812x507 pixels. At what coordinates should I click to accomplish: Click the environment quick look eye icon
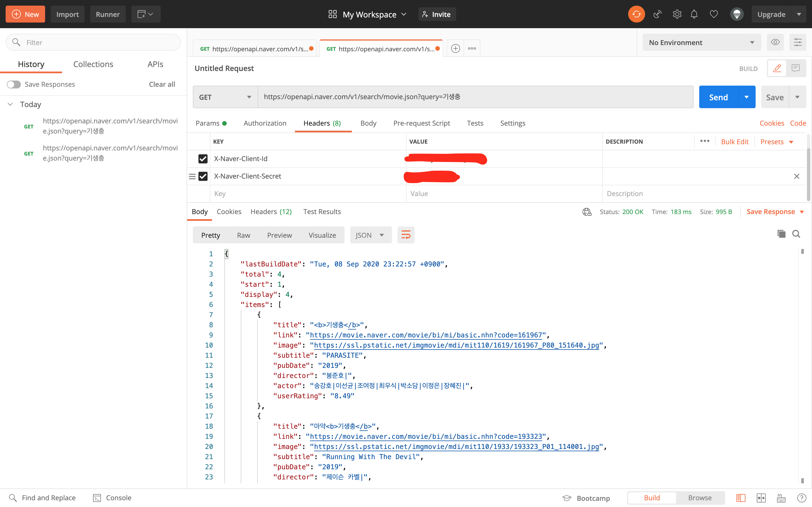coord(775,42)
